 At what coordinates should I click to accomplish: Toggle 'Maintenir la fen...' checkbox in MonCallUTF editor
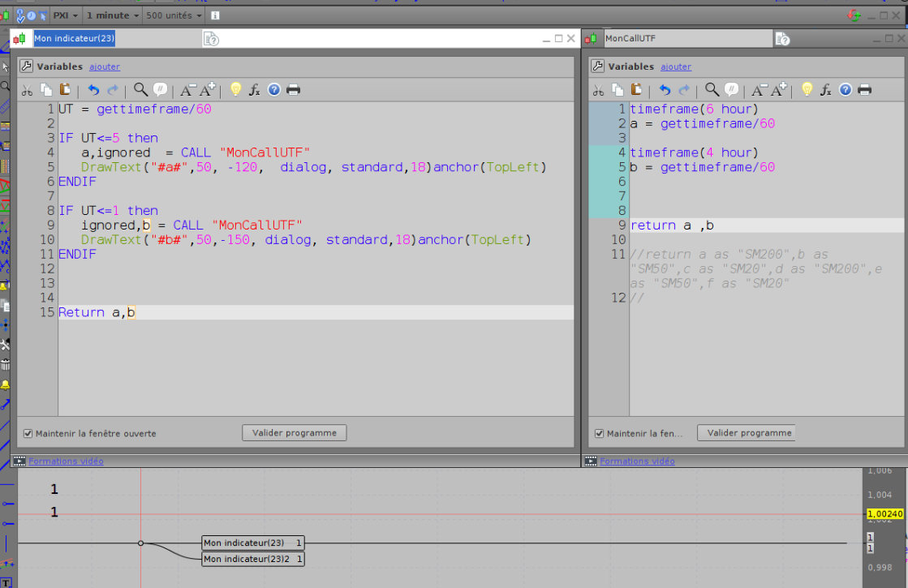(x=600, y=433)
